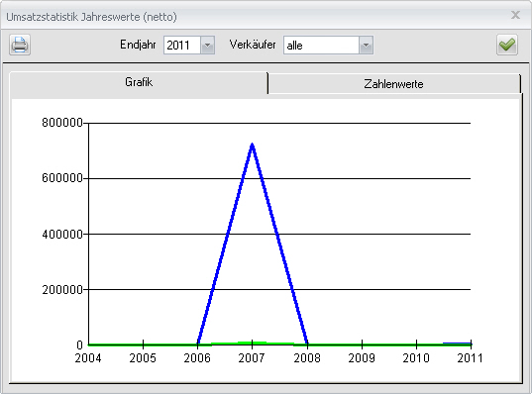Viewport: 532px width, 394px height.
Task: Switch to the Zahlenwerte tab
Action: (x=393, y=84)
